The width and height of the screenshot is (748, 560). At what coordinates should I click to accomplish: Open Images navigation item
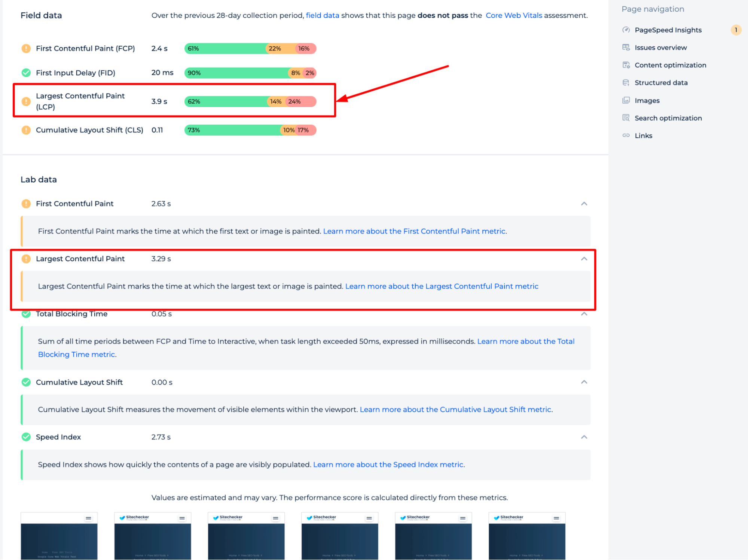pyautogui.click(x=647, y=100)
